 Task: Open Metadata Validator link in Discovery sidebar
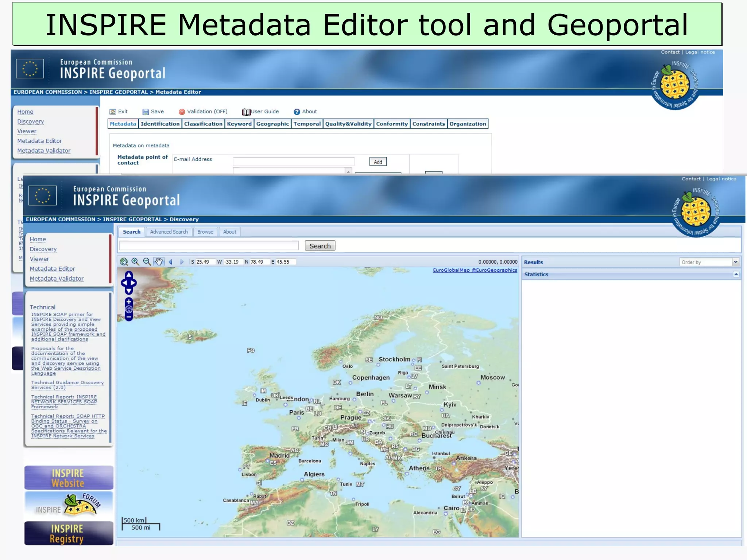(57, 279)
